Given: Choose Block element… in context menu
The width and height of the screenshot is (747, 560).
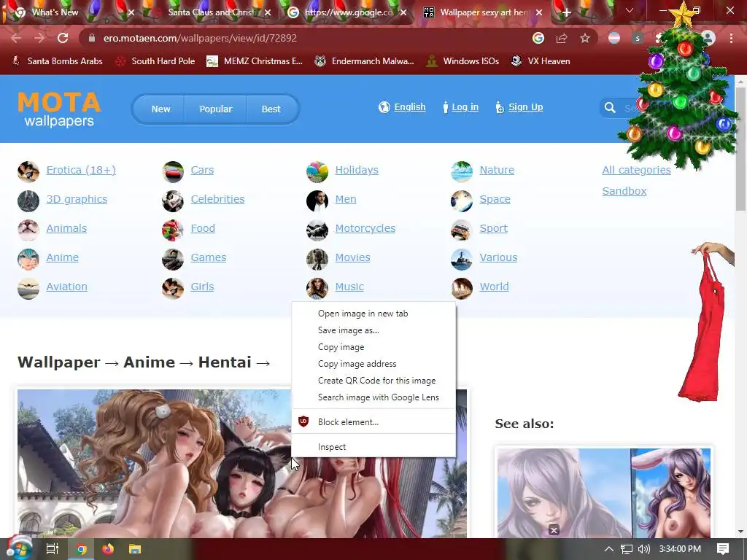Looking at the screenshot, I should click(x=348, y=422).
